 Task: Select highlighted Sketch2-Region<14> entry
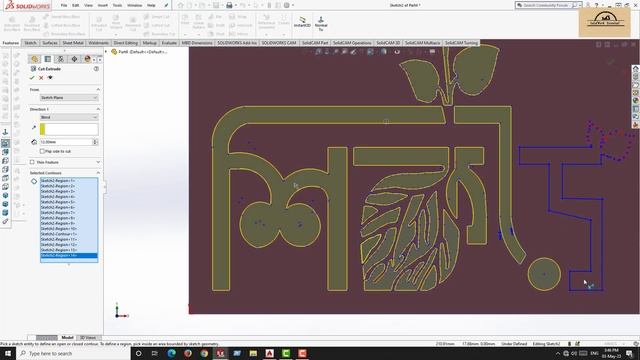(x=69, y=256)
